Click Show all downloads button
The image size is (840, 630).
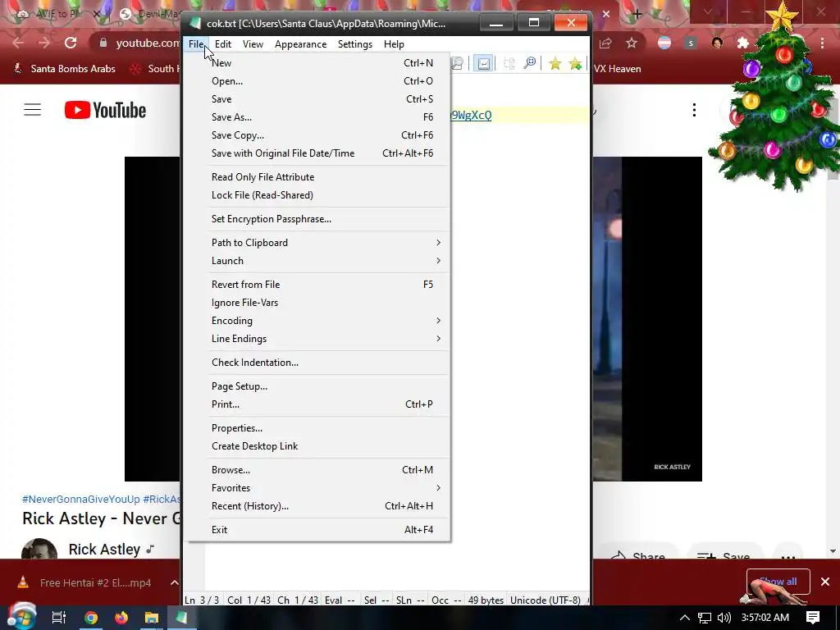pos(778,582)
